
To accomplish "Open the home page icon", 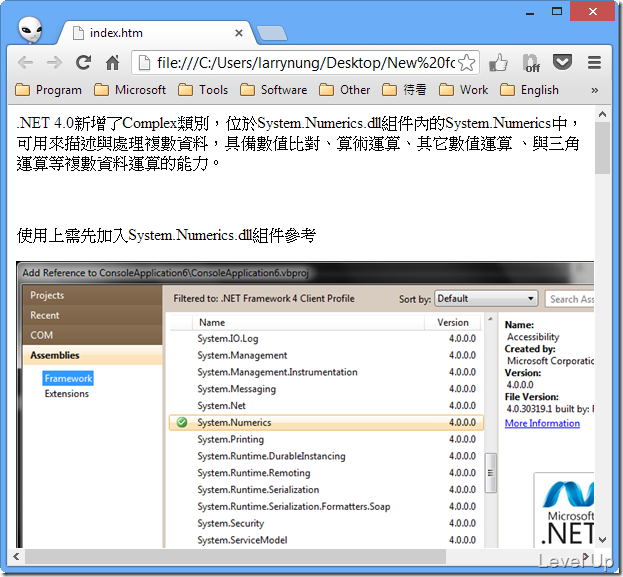I will click(112, 63).
